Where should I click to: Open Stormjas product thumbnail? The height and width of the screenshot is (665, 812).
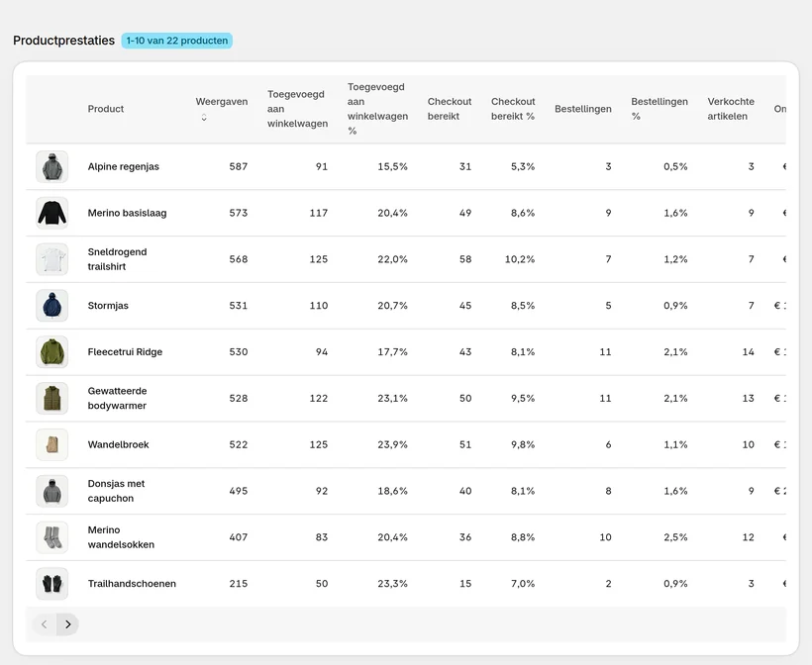click(x=51, y=306)
